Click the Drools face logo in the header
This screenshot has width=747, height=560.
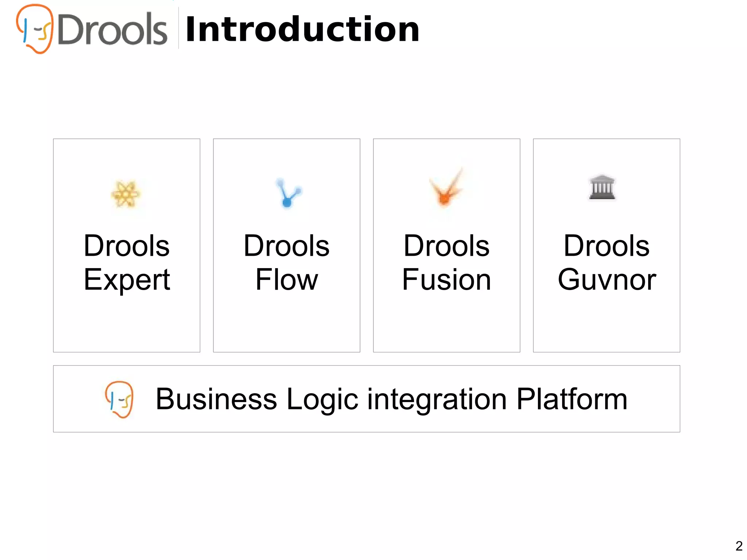[x=35, y=29]
